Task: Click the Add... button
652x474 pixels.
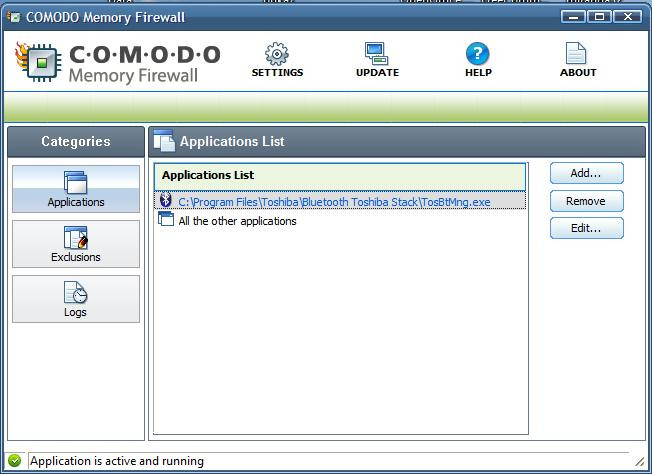Action: (586, 173)
